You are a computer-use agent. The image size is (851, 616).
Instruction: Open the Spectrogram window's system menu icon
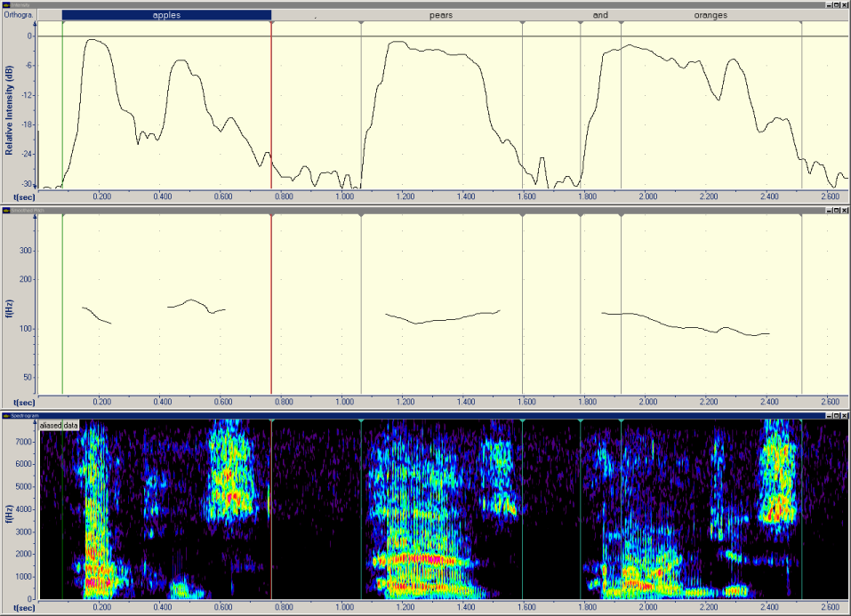coord(4,415)
